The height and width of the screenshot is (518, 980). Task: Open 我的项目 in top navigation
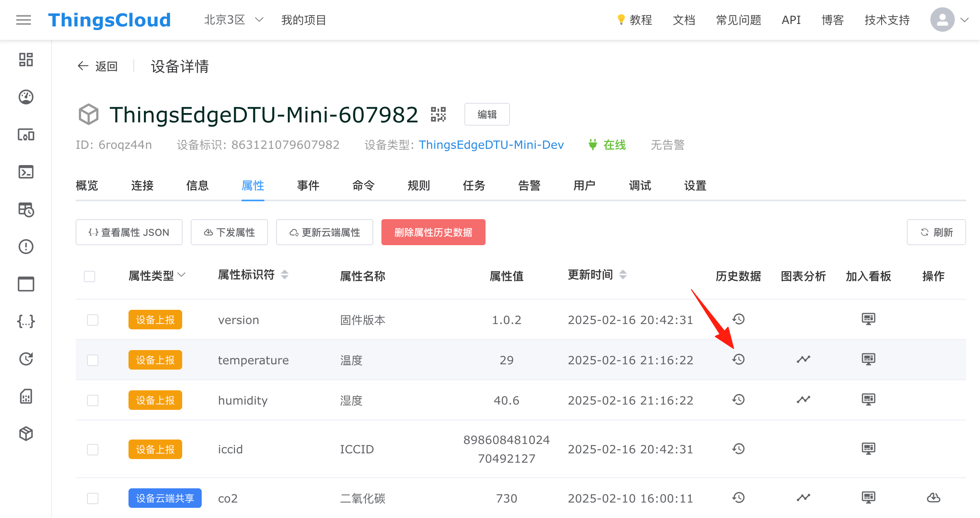pos(304,20)
